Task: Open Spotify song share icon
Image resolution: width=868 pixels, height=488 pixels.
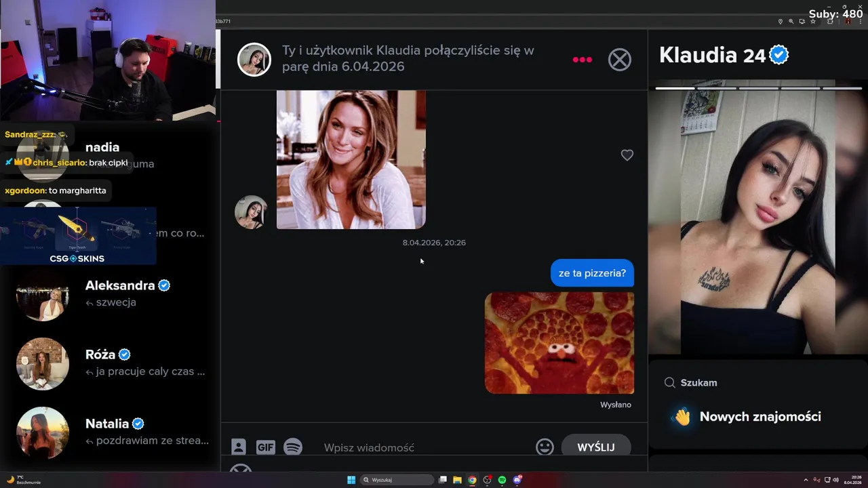Action: coord(293,447)
